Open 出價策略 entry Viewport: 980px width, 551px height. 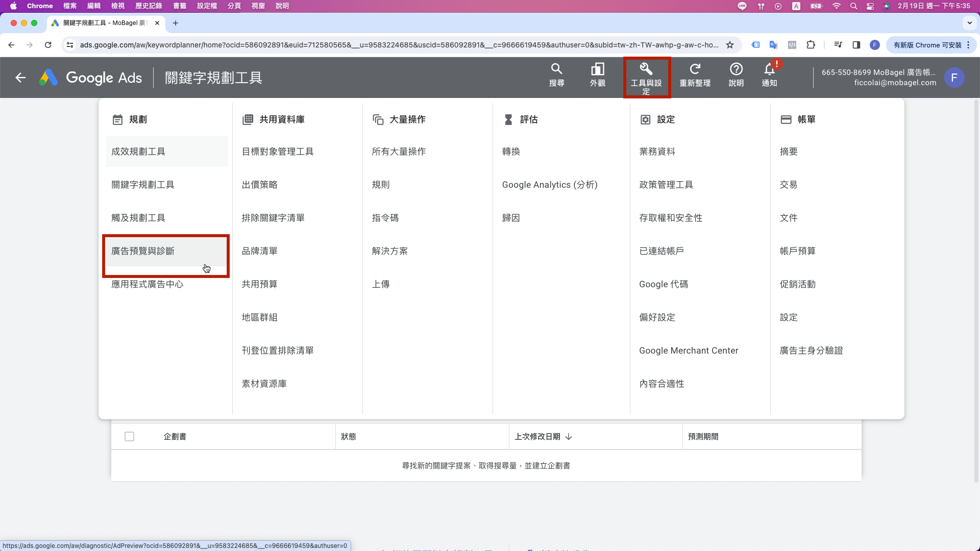click(259, 185)
